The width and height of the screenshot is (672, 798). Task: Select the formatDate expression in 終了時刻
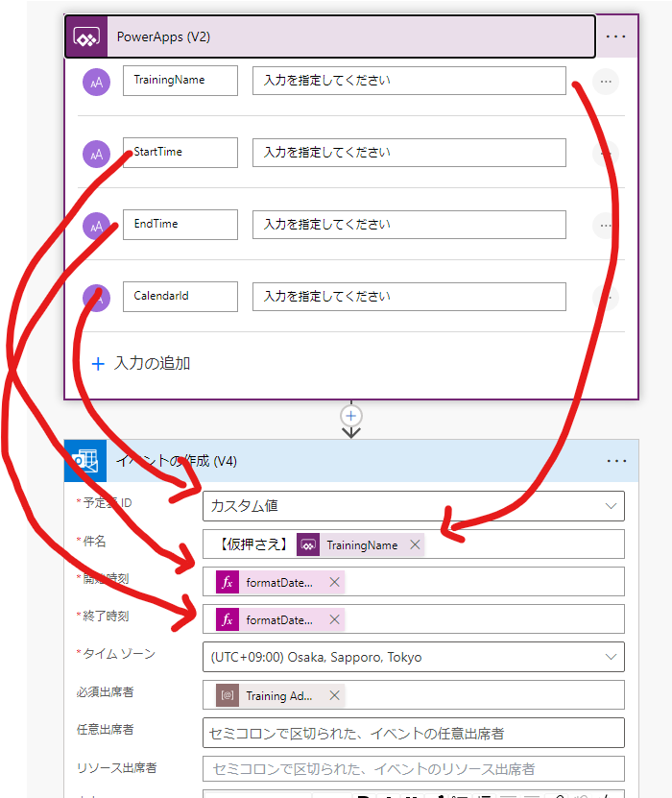pyautogui.click(x=279, y=620)
